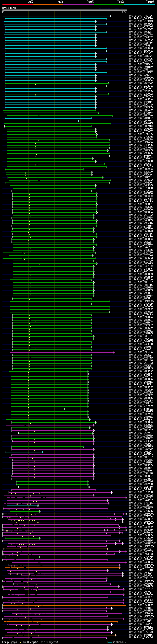Select hit label UniRef100_C5XF62

[x=141, y=37]
